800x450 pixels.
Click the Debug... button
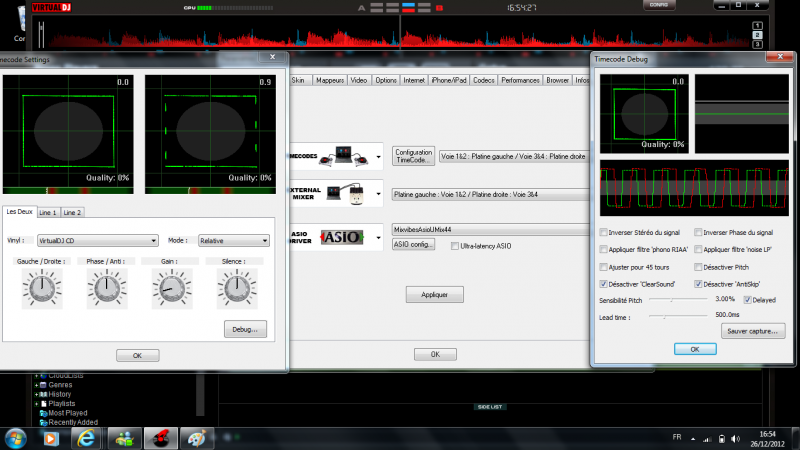[244, 328]
